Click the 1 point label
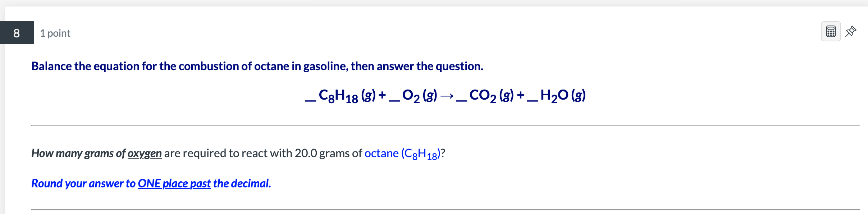Image resolution: width=868 pixels, height=214 pixels. click(x=55, y=33)
